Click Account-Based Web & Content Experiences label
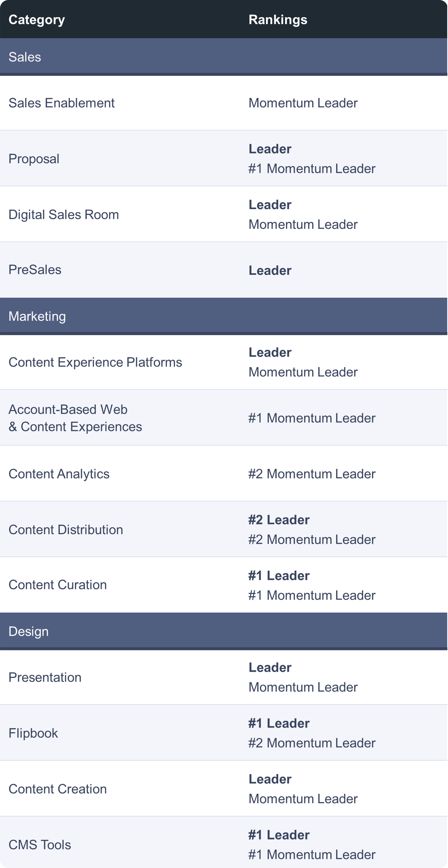Image resolution: width=448 pixels, height=868 pixels. click(75, 418)
